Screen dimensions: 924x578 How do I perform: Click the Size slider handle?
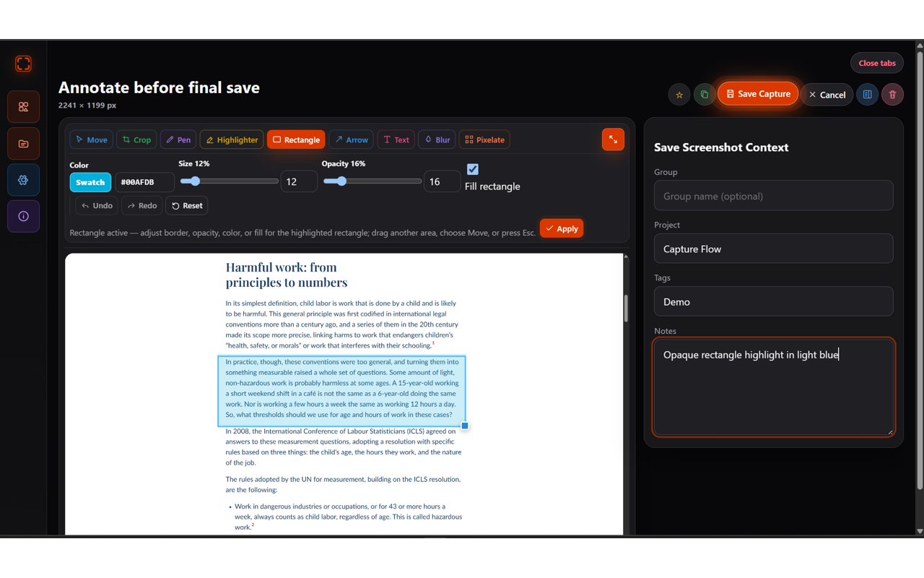194,181
